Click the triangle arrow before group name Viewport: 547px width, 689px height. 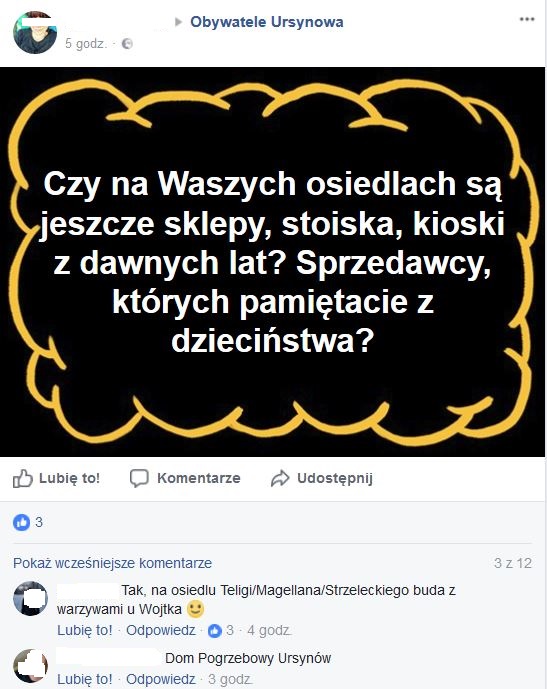click(x=178, y=22)
